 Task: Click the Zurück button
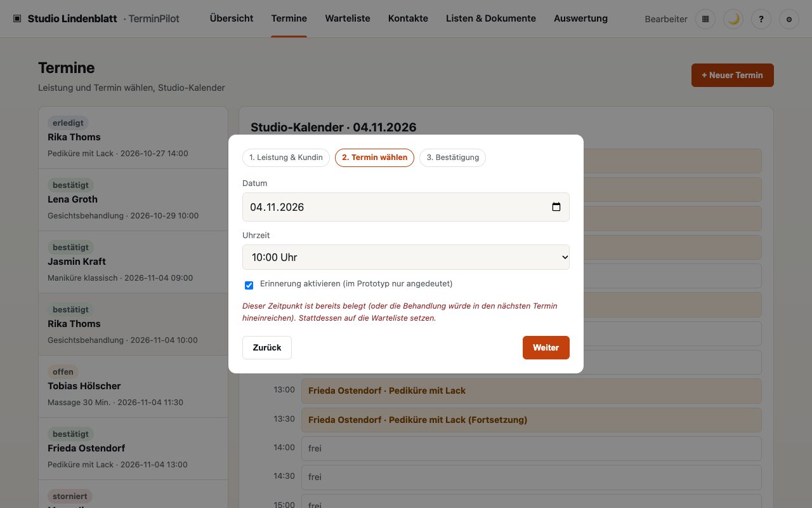point(267,347)
